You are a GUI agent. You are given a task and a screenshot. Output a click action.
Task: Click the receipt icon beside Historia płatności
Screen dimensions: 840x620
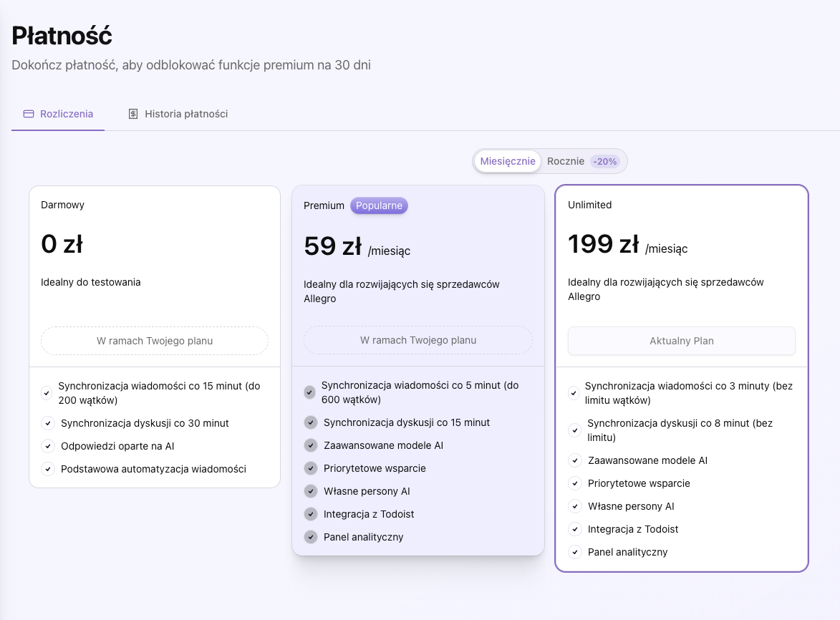point(133,114)
